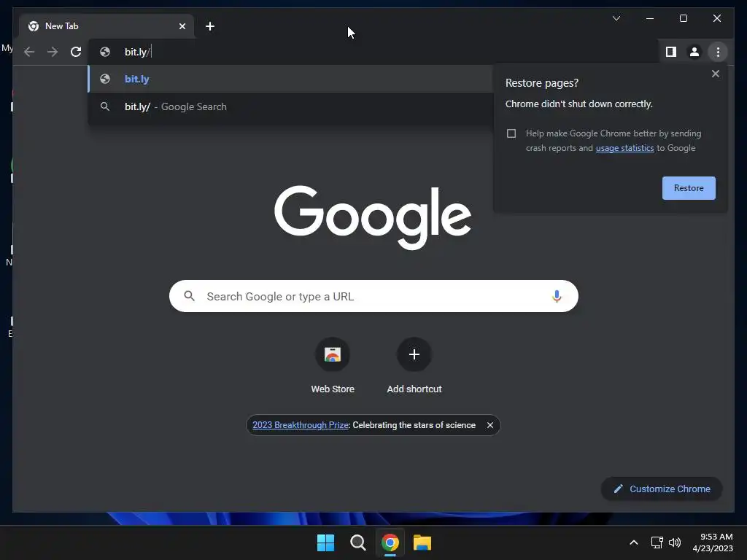Screen dimensions: 747x560
Task: Click the Restore button
Action: click(689, 188)
